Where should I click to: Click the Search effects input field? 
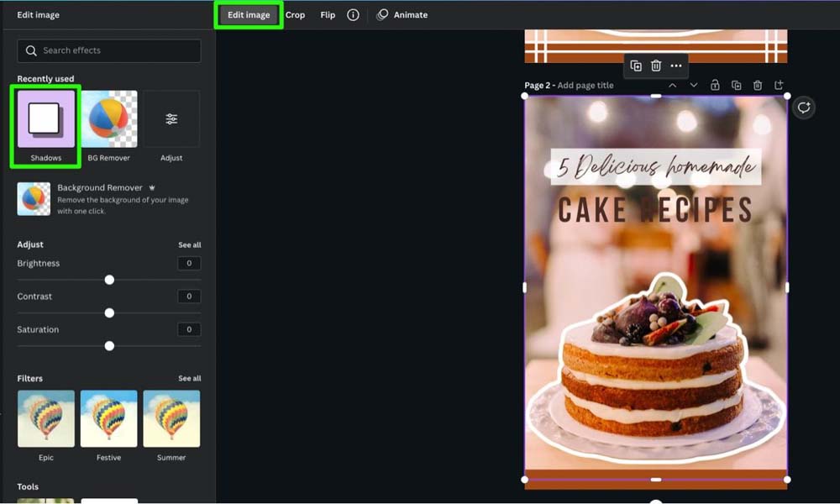coord(109,50)
